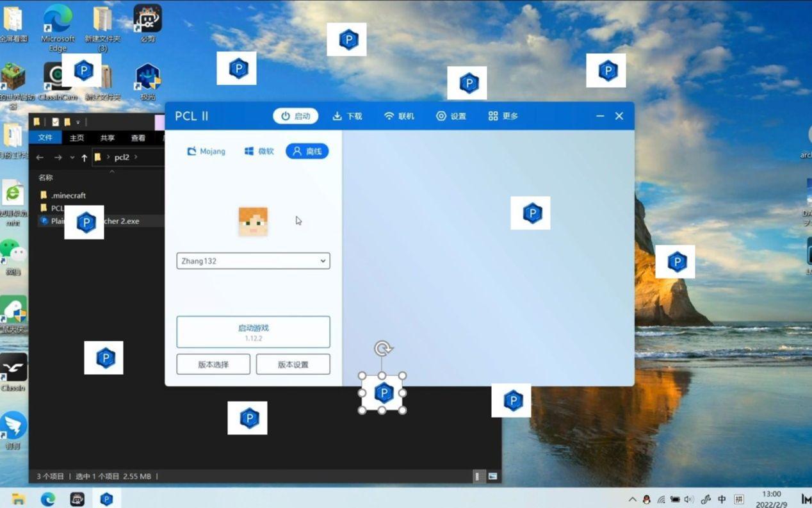Screen dimensions: 812x508
Task: Select 极光 desktop shortcut
Action: [148, 81]
